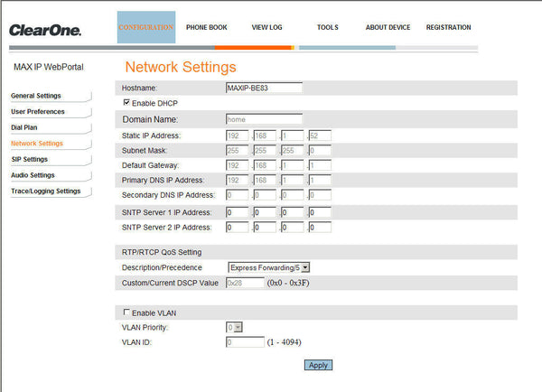Click the Network Settings page heading
Image resolution: width=542 pixels, height=392 pixels.
coord(181,67)
